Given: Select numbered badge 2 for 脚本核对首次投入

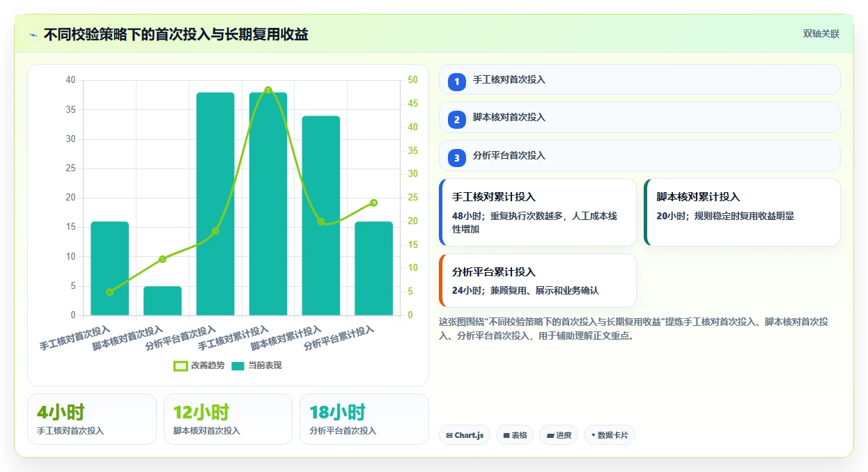Looking at the screenshot, I should click(x=457, y=120).
